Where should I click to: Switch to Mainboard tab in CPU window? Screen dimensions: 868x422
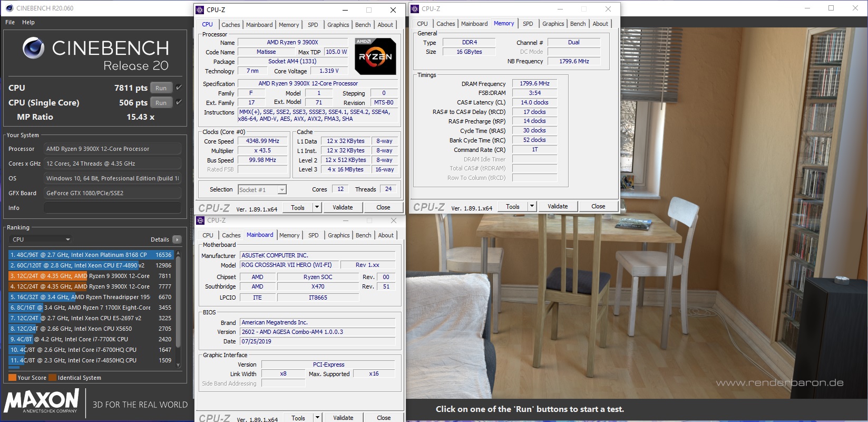259,25
